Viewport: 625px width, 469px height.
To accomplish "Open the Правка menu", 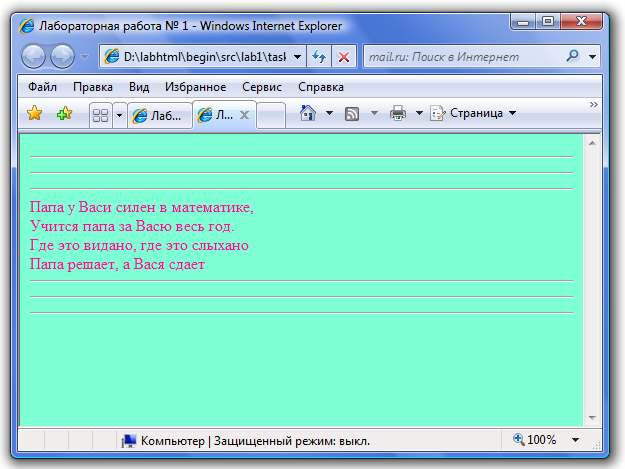I will point(93,87).
